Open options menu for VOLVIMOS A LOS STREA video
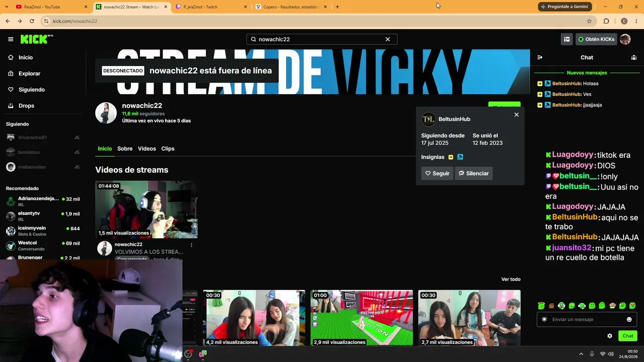This screenshot has width=644, height=362. click(x=191, y=245)
